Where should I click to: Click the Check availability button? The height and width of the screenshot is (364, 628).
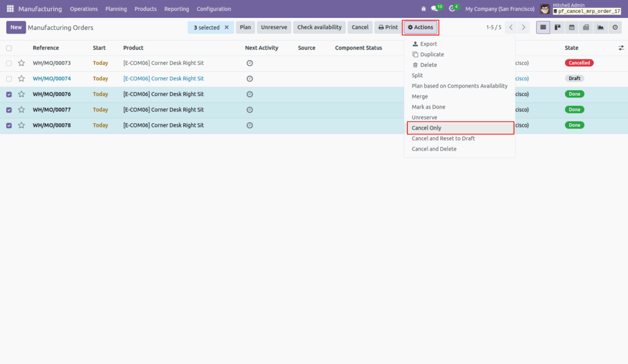[318, 27]
